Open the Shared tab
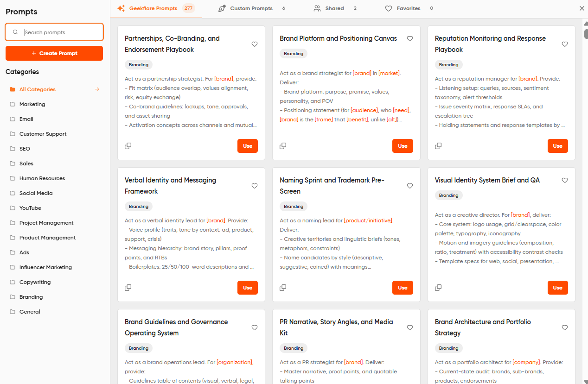Screen dimensions: 588x384 click(334, 8)
